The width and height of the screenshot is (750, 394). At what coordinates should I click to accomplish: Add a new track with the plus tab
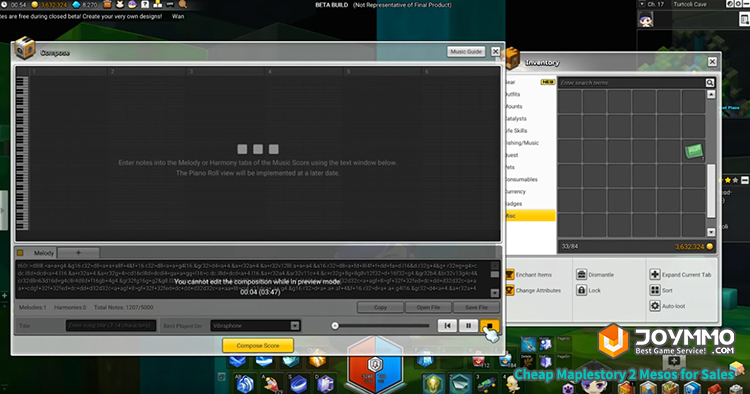[78, 253]
